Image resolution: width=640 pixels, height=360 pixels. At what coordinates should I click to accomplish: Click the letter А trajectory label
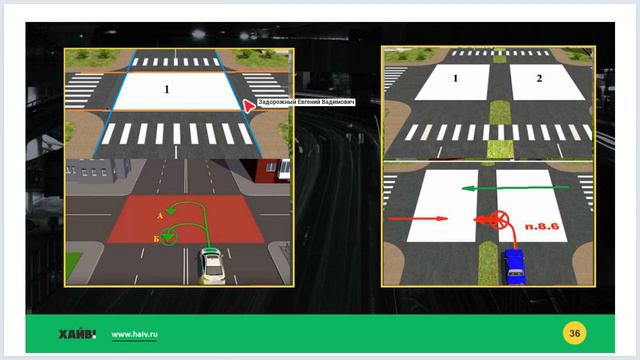coord(160,216)
